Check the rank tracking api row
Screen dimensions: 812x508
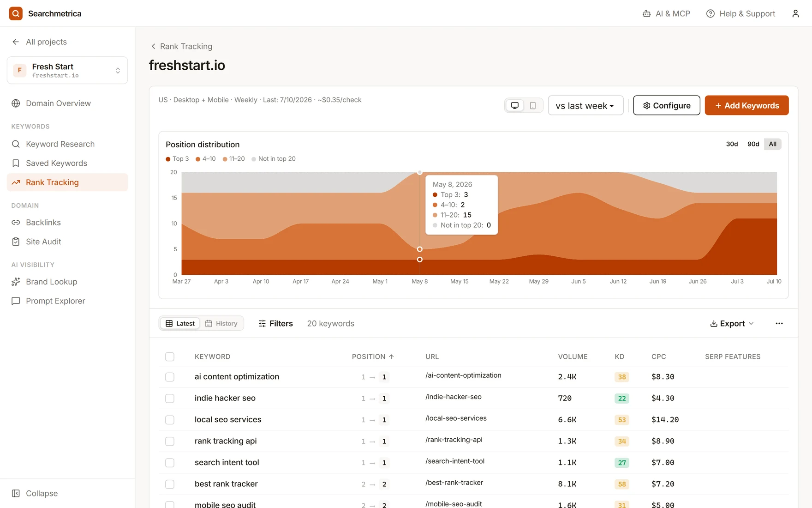click(x=170, y=441)
